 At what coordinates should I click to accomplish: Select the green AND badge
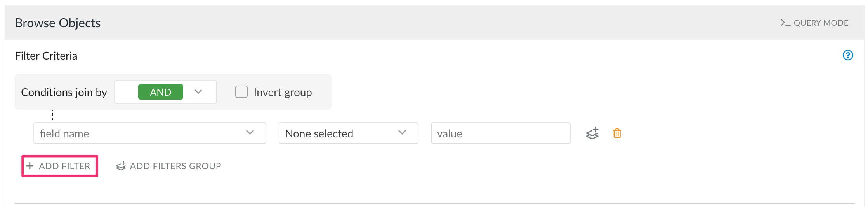(161, 92)
